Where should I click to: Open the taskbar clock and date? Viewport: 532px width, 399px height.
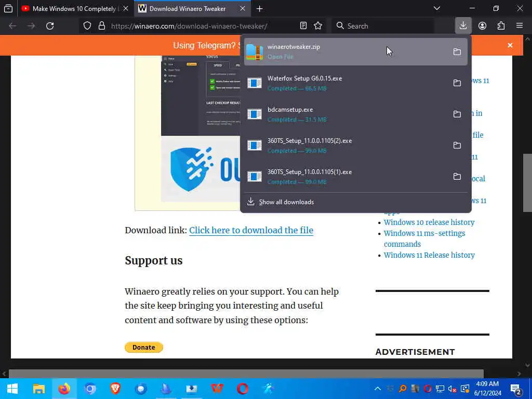pyautogui.click(x=487, y=389)
